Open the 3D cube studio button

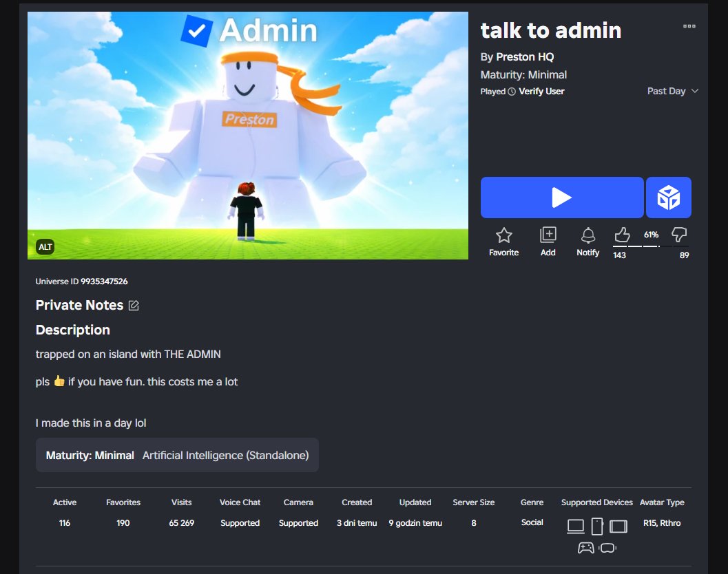coord(669,198)
